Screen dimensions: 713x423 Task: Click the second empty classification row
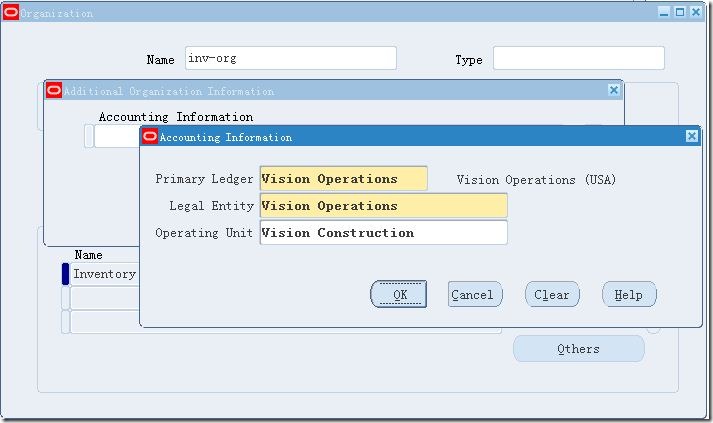[105, 298]
